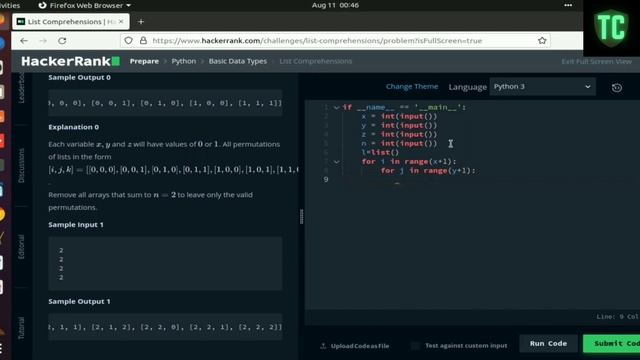Click the Submit Code button
Screen dimensions: 640x360
611,344
